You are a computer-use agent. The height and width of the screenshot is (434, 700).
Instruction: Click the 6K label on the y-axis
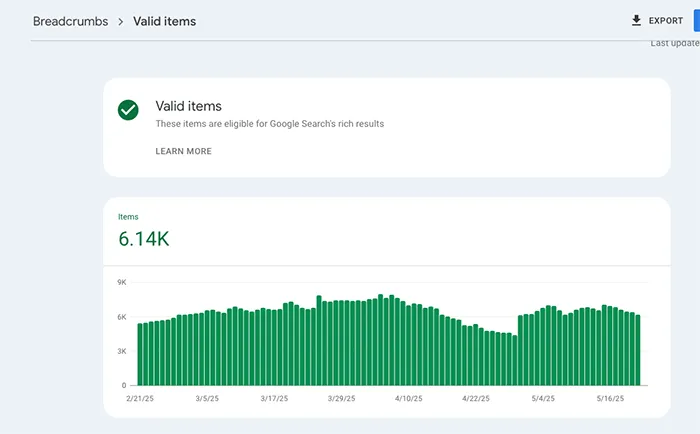click(x=122, y=317)
